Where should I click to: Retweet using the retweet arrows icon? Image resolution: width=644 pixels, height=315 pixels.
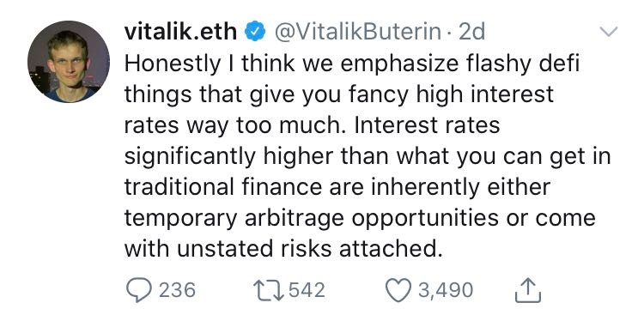point(270,290)
